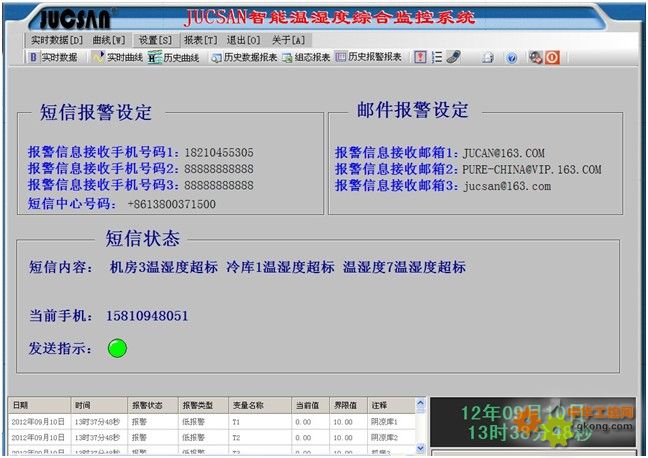Open help with blue question mark icon
648x458 pixels.
[x=511, y=58]
